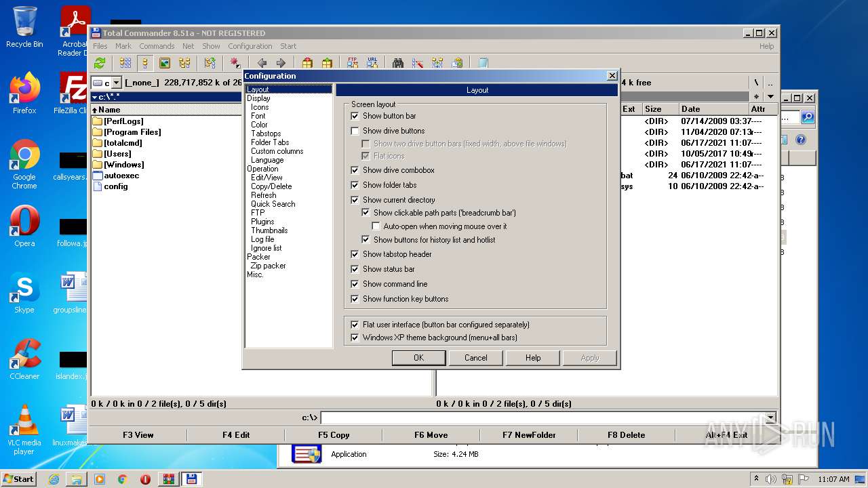Click into the command line input
868x488 pixels.
click(542, 418)
